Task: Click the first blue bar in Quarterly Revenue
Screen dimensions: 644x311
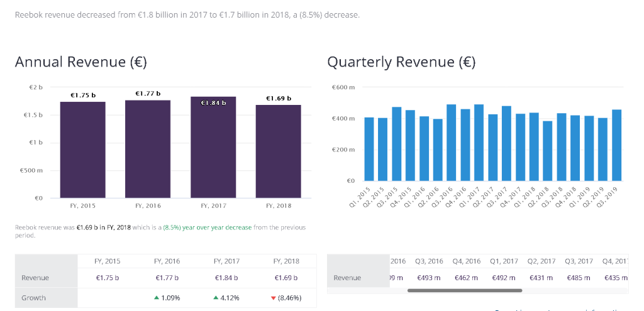Action: [369, 149]
